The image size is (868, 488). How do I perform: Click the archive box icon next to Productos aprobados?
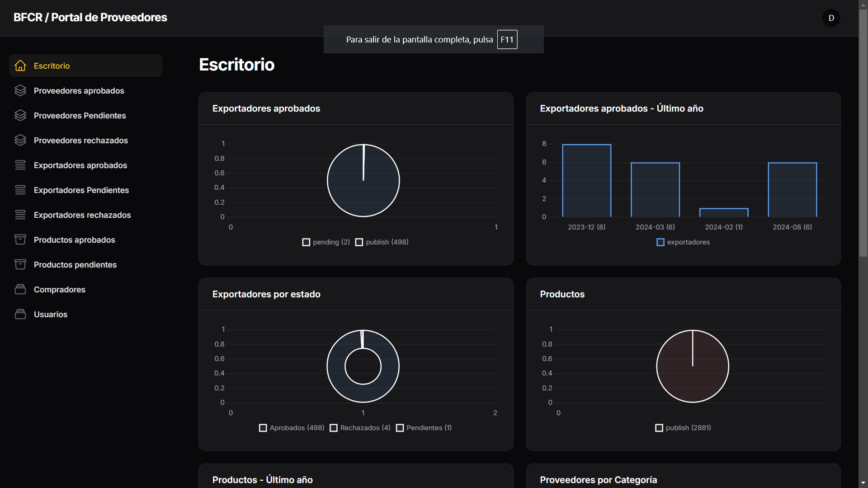tap(20, 239)
